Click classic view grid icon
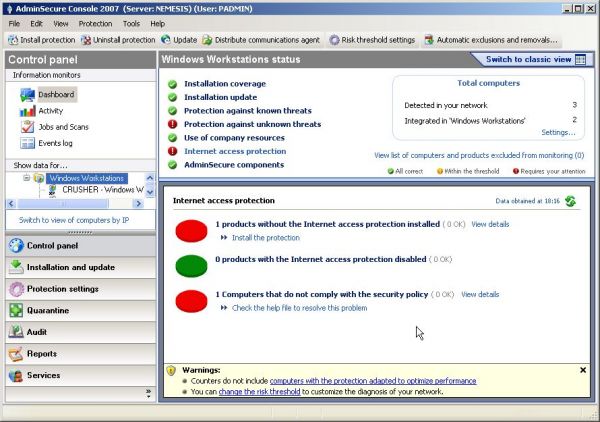 580,60
